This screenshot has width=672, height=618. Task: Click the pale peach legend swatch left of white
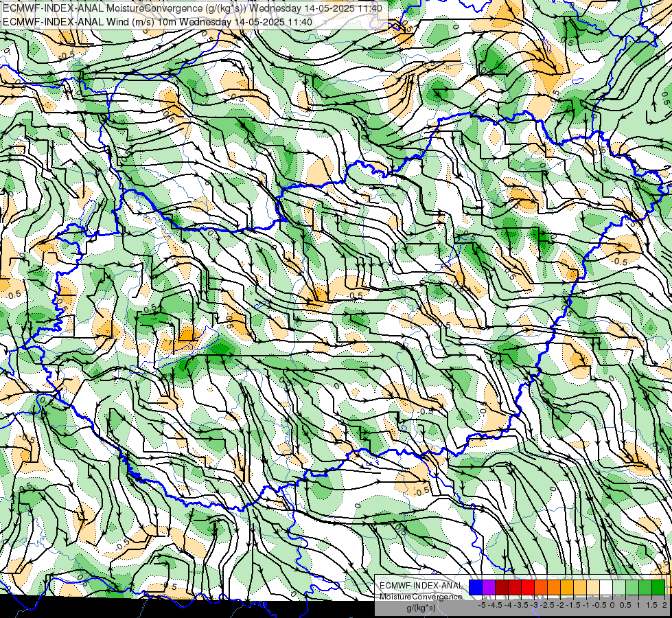(x=593, y=587)
